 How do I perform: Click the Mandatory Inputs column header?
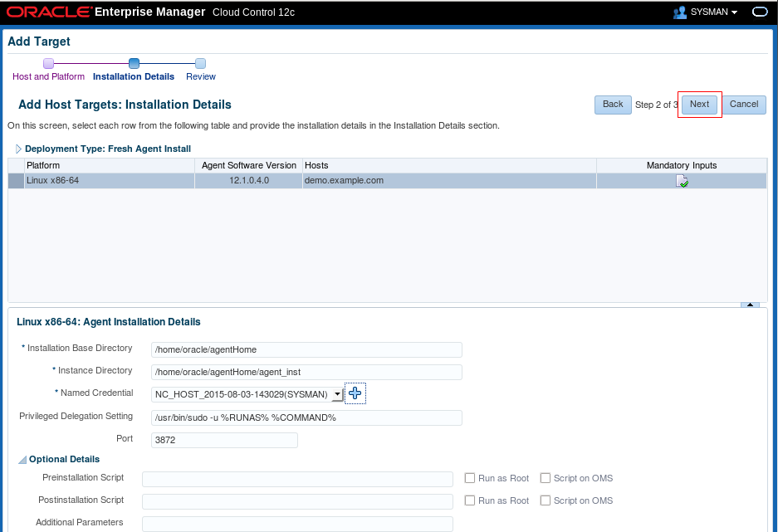point(682,166)
